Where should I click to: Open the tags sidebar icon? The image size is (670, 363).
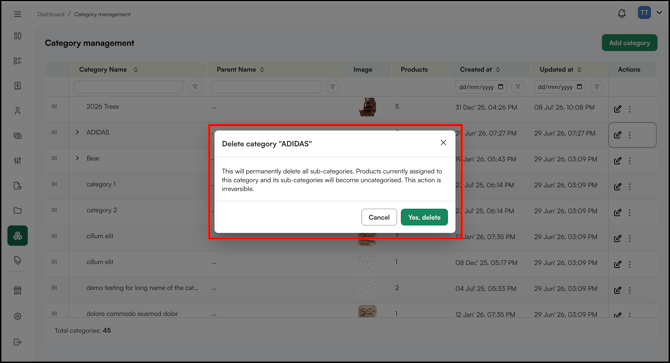coord(18,260)
